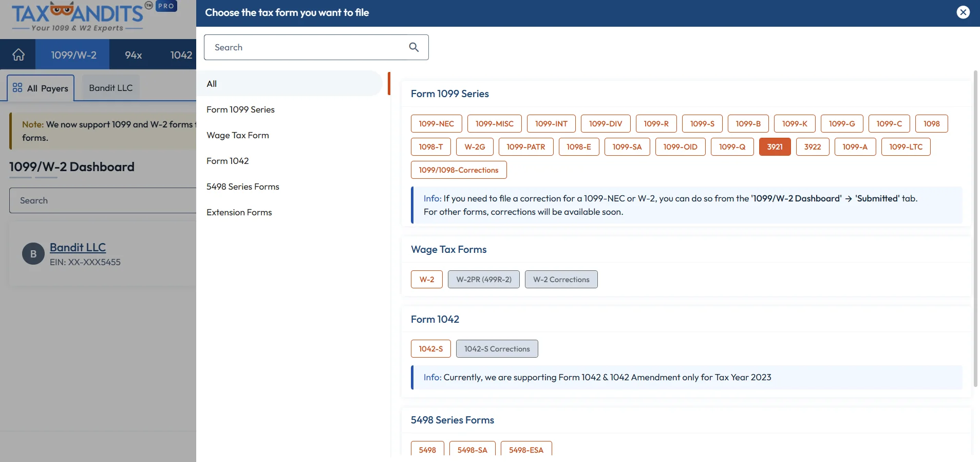Image resolution: width=980 pixels, height=462 pixels.
Task: Open the 1042 navigation tab
Action: click(181, 54)
